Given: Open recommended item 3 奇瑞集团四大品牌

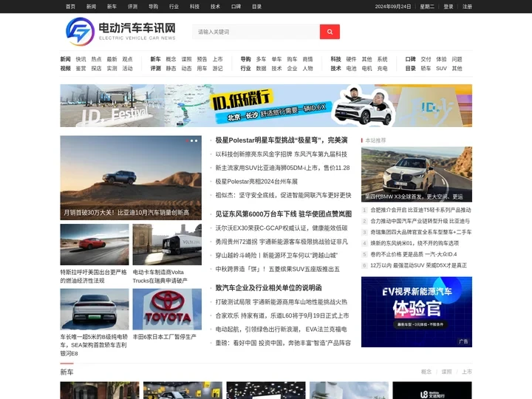Looking at the screenshot, I should tap(421, 232).
